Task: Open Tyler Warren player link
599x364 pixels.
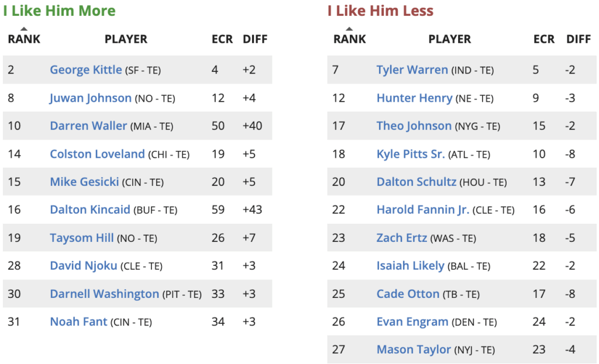Action: point(412,70)
